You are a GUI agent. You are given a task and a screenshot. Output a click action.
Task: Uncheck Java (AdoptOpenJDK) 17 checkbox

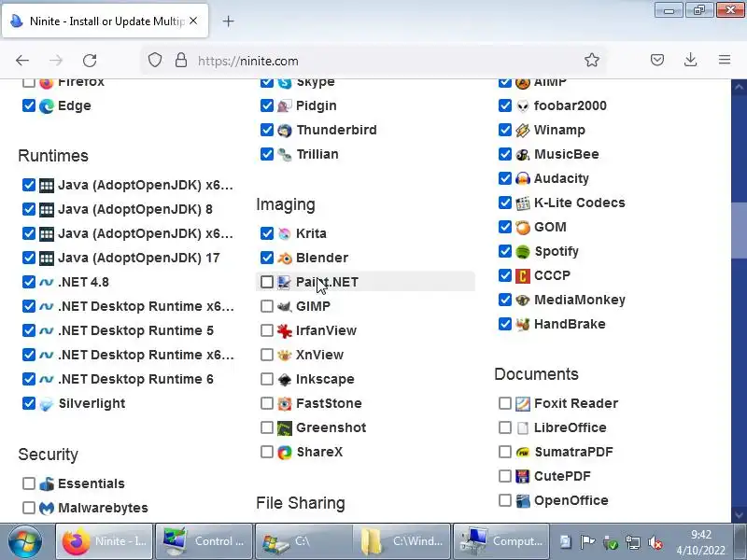29,258
